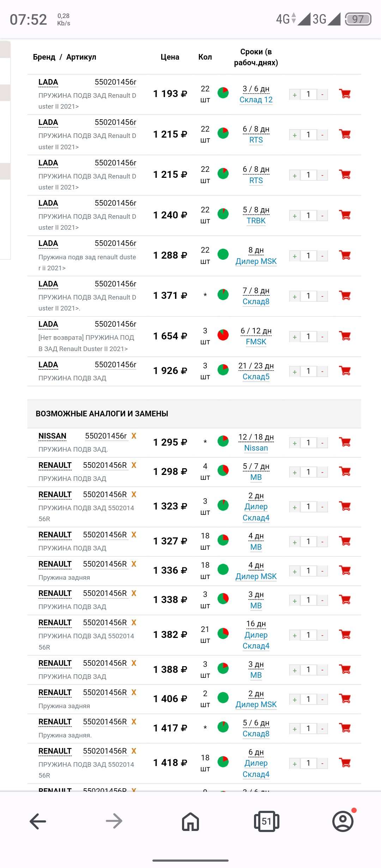Viewport: 381px width, 868px height.
Task: Open the Склад 12 supplier link
Action: [256, 100]
